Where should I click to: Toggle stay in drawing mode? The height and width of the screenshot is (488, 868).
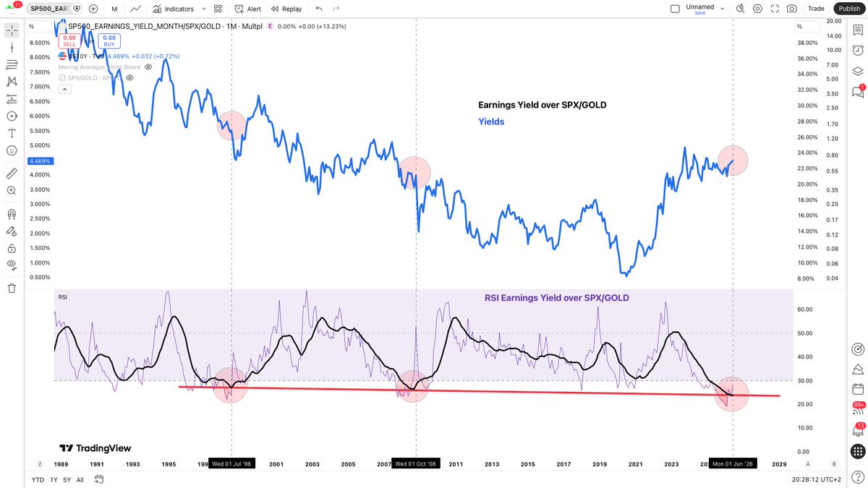12,231
